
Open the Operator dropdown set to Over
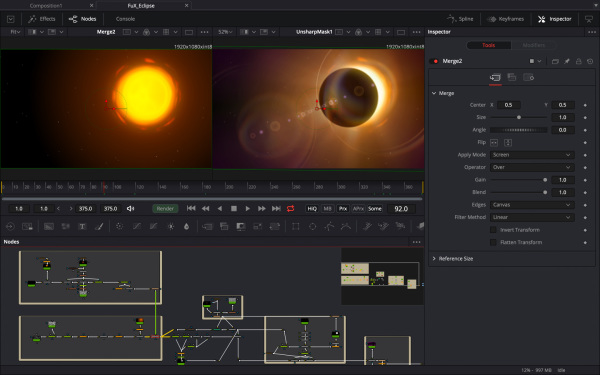click(x=532, y=167)
